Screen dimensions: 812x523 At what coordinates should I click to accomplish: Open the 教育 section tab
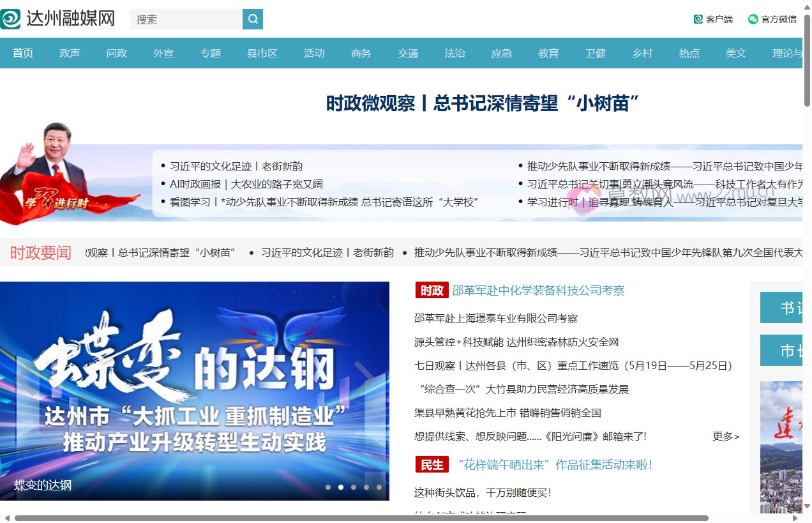[549, 53]
